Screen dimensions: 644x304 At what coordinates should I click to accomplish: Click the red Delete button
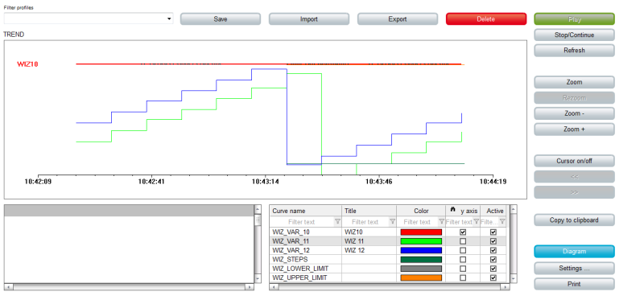click(486, 18)
